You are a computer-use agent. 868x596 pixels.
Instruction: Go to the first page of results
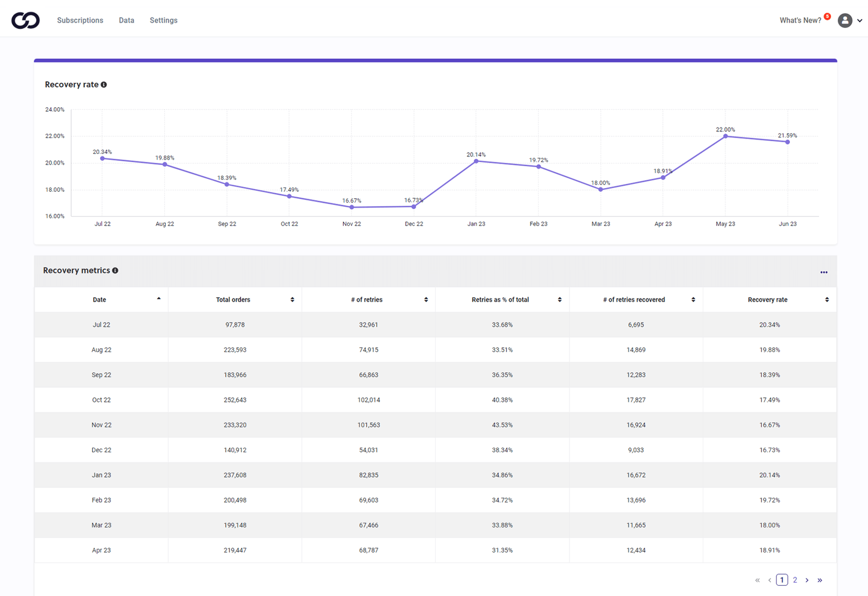click(x=757, y=580)
